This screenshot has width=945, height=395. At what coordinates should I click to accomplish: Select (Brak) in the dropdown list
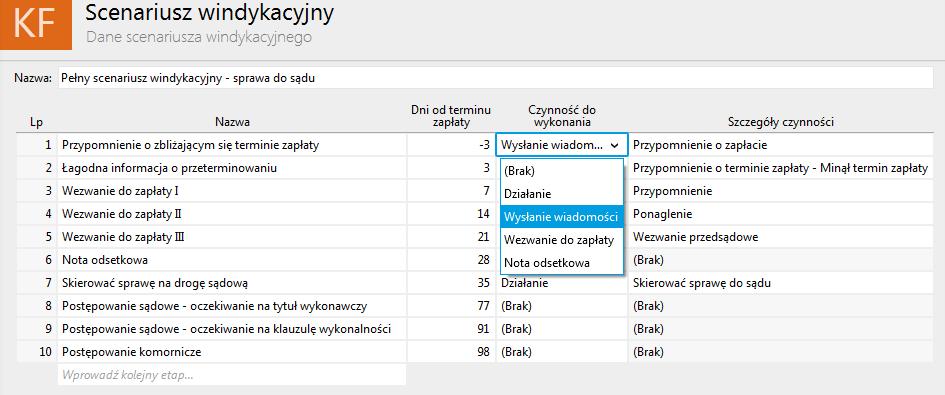561,171
